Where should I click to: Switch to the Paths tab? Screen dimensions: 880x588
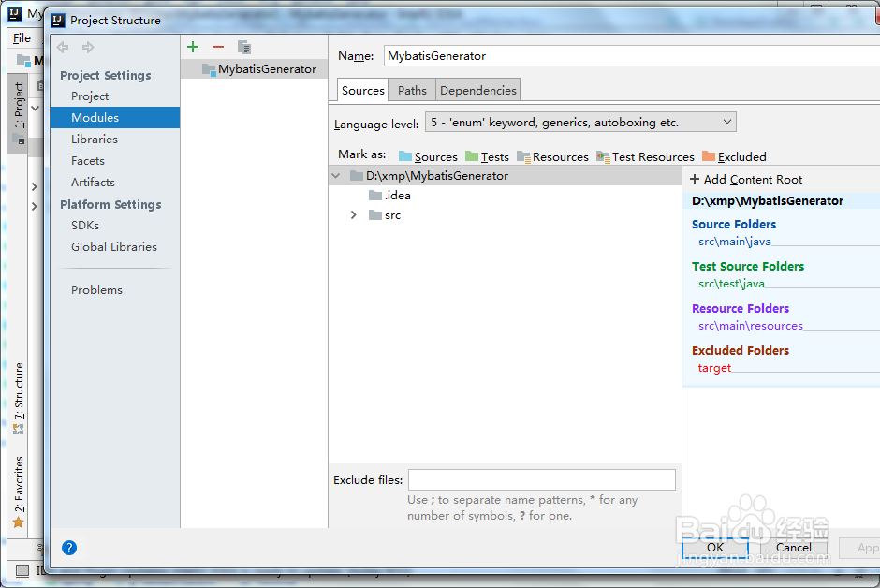(x=412, y=90)
